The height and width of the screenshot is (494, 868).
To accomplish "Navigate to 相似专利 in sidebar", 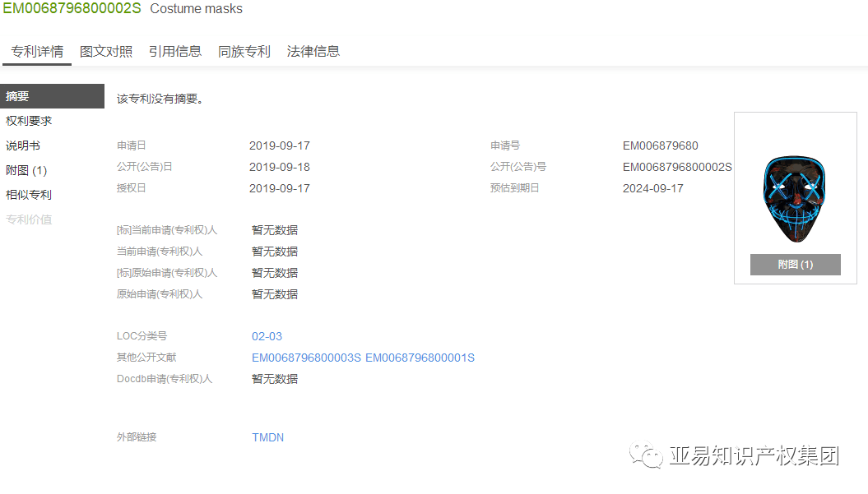I will [x=29, y=195].
